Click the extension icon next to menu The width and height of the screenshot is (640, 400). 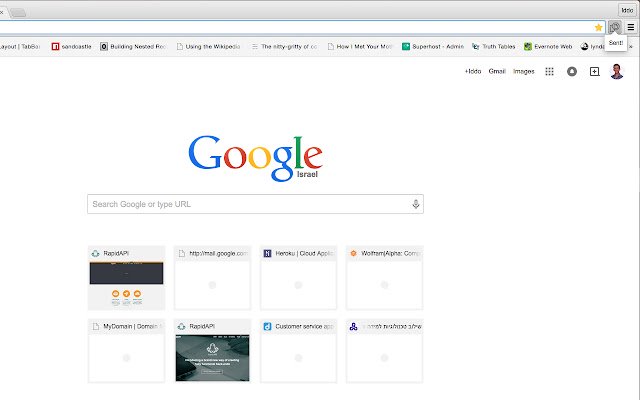tap(615, 27)
